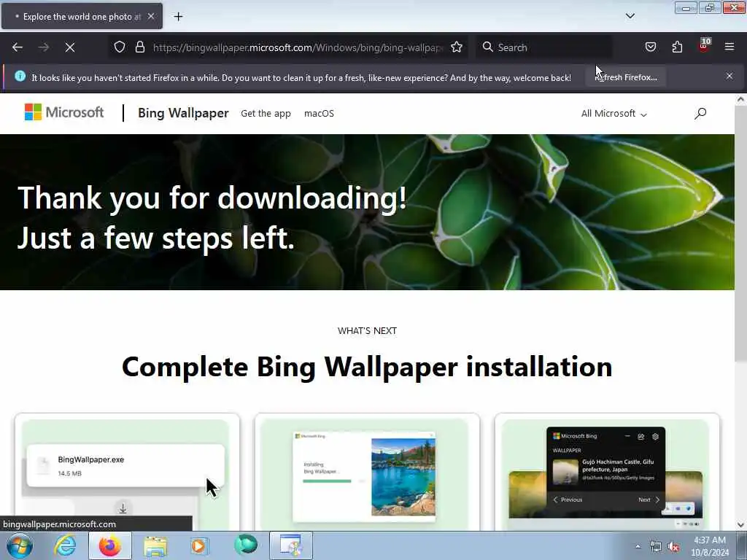This screenshot has width=747, height=560.
Task: Launch Internet Explorer from the taskbar
Action: 65,545
